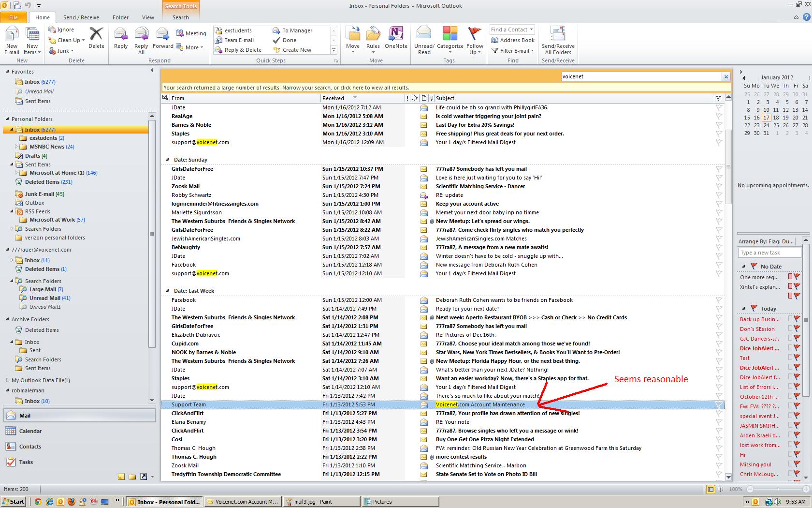Switch to the Home tab
The width and height of the screenshot is (812, 508).
click(43, 17)
